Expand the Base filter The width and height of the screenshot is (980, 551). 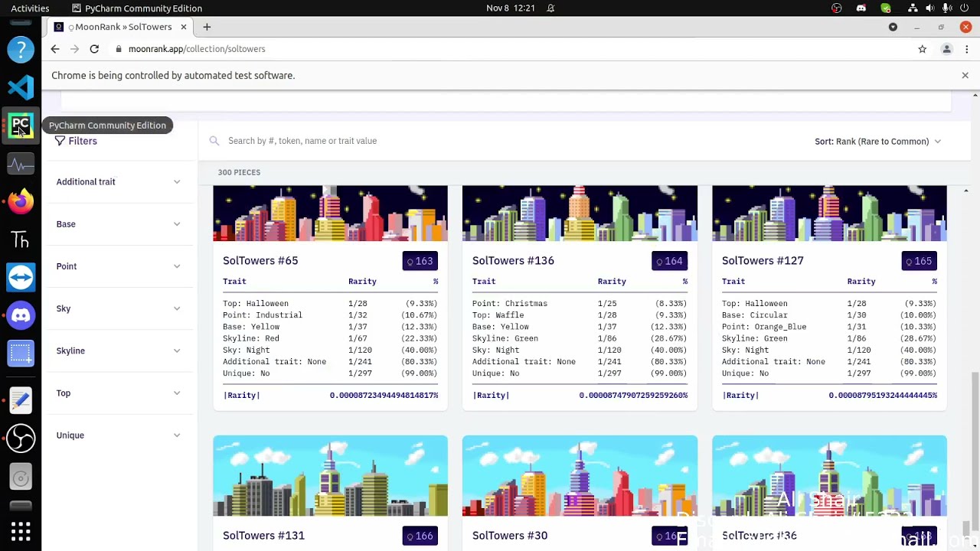pyautogui.click(x=118, y=223)
